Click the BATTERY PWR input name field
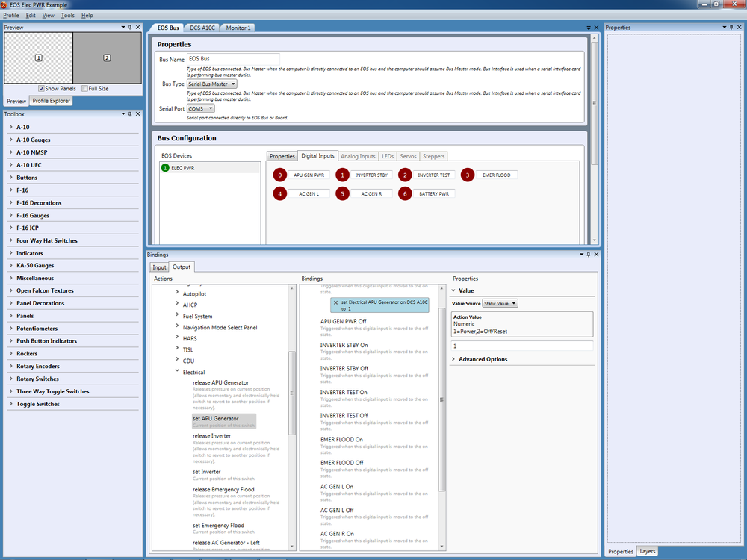Image resolution: width=747 pixels, height=560 pixels. [x=434, y=194]
